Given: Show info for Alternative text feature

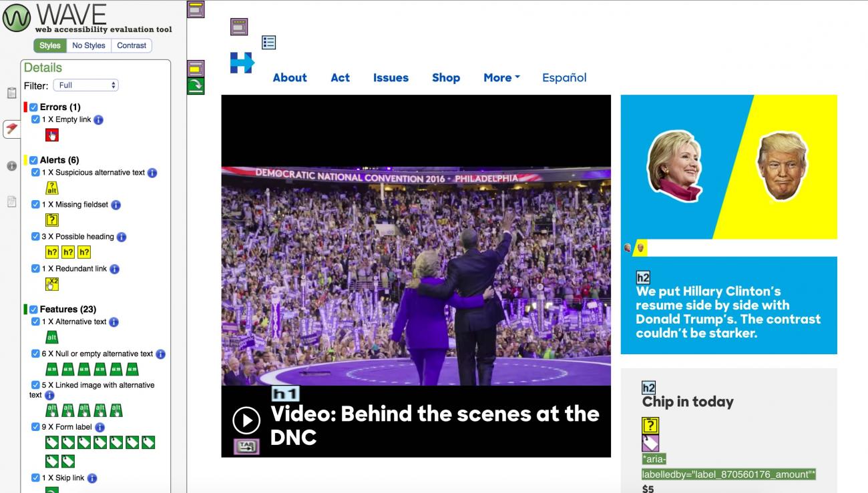Looking at the screenshot, I should click(x=114, y=322).
